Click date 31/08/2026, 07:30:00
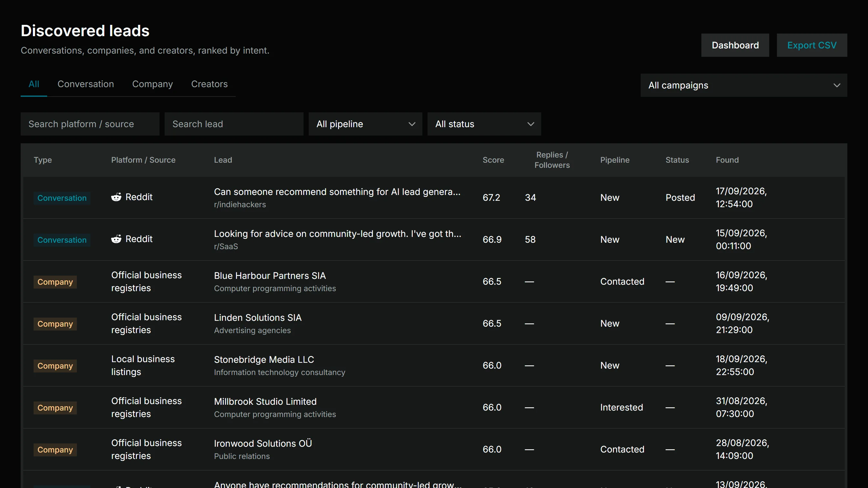This screenshot has height=488, width=868. tap(742, 408)
